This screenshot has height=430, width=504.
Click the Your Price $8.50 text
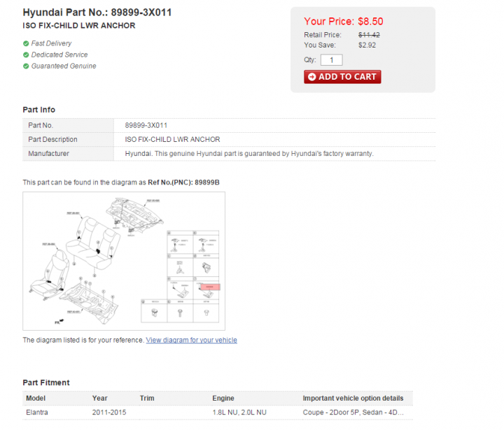coord(344,21)
